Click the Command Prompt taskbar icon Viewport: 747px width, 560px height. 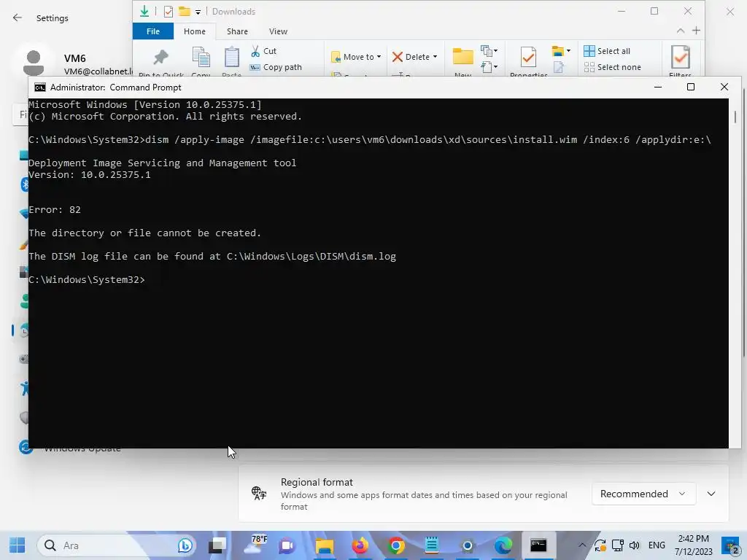pos(538,545)
